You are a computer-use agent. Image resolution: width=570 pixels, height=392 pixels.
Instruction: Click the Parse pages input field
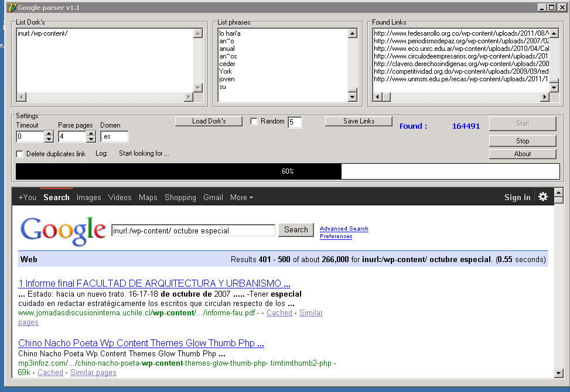click(72, 136)
